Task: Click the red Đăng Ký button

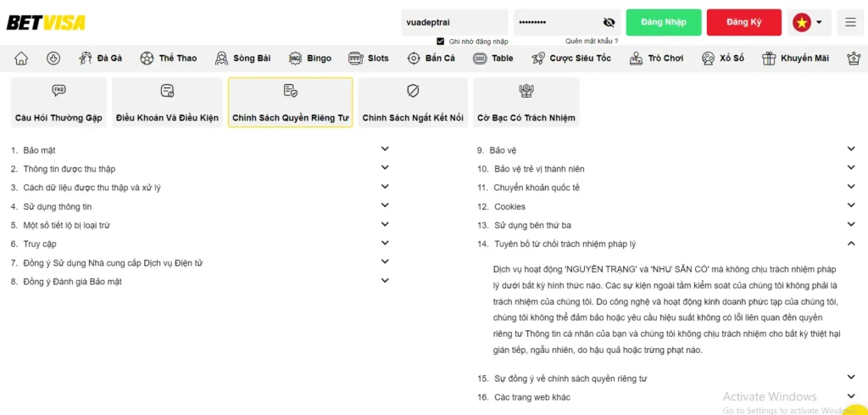Action: (743, 22)
